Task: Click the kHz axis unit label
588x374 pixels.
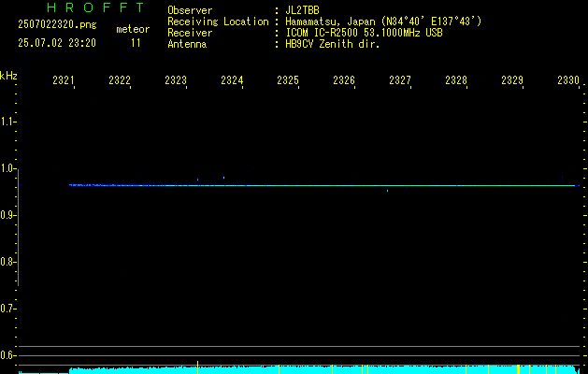Action: click(x=8, y=76)
